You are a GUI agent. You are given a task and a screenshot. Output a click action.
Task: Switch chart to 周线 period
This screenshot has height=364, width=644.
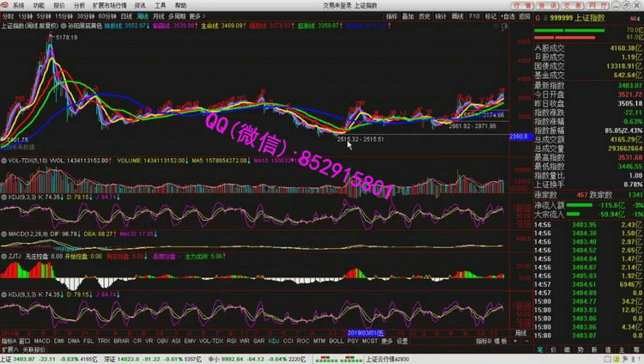point(143,15)
